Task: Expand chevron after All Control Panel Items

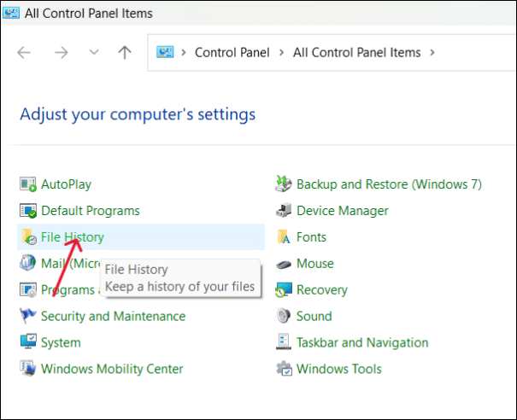Action: click(432, 53)
